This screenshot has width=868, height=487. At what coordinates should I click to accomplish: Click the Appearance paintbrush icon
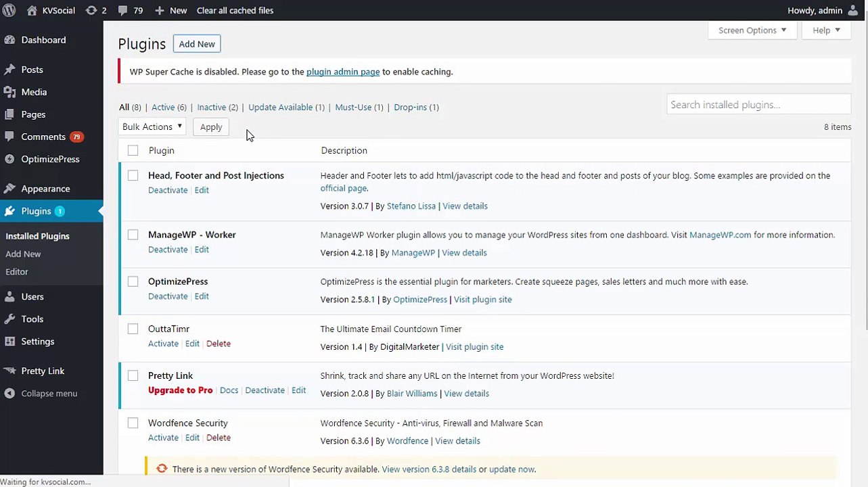point(9,189)
